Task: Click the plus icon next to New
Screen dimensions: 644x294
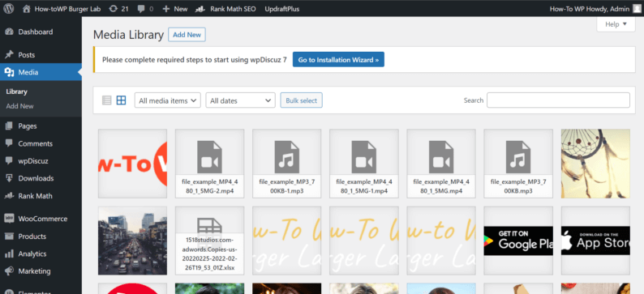Action: (166, 9)
